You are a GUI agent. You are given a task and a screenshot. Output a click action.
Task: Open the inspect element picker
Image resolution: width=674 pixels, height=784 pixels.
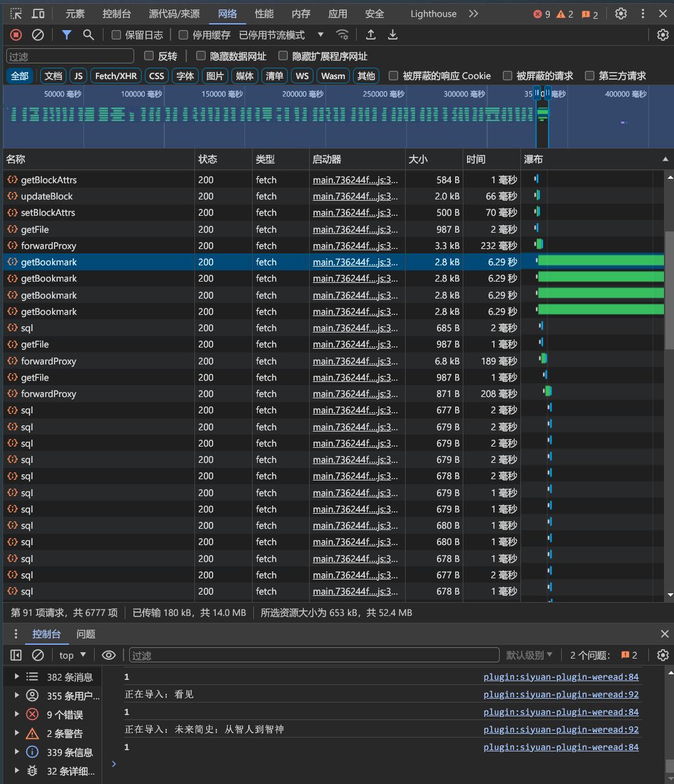tap(16, 14)
